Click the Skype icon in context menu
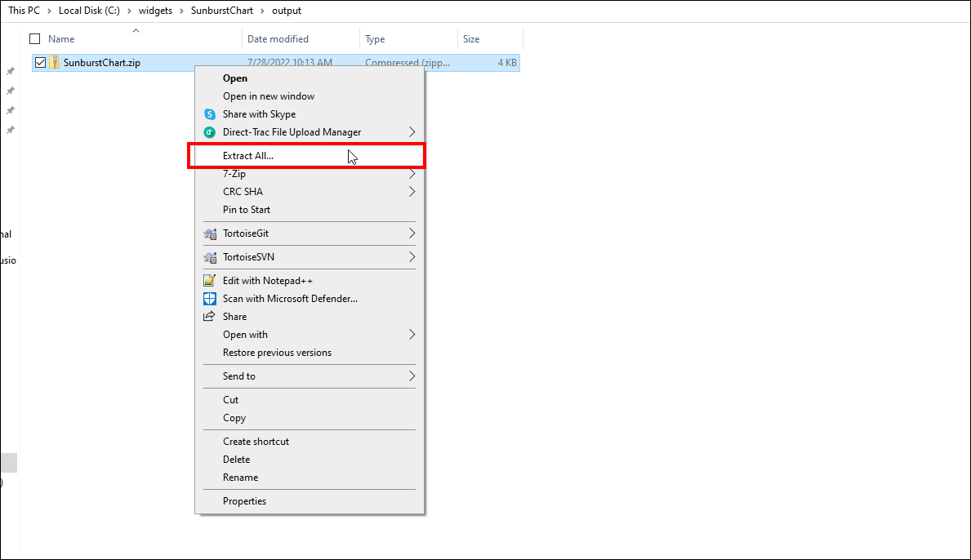Image resolution: width=971 pixels, height=560 pixels. tap(210, 114)
